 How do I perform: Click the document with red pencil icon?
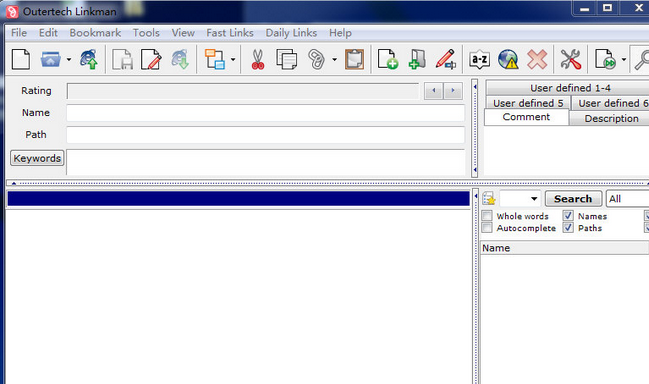pyautogui.click(x=151, y=60)
